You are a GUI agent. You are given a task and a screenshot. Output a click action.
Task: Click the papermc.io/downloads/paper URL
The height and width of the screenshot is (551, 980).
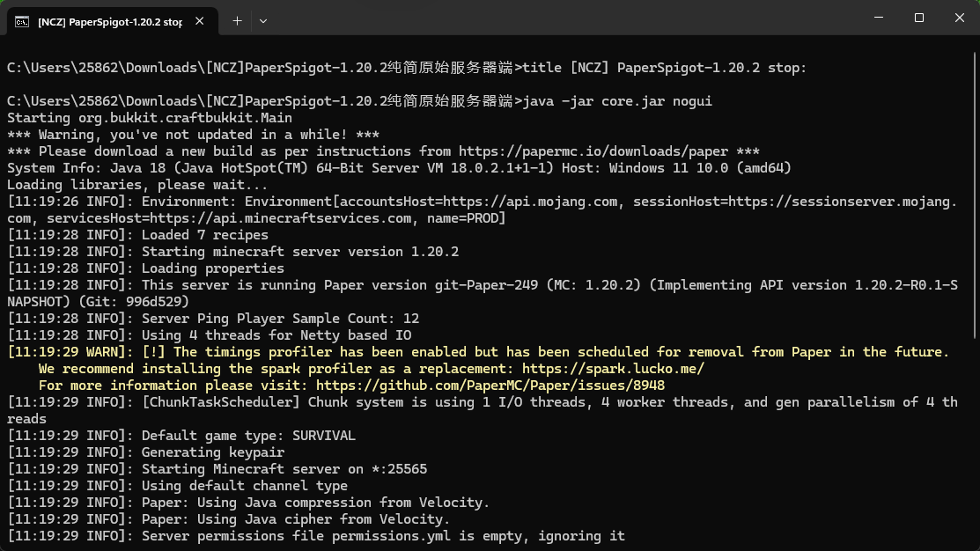593,151
